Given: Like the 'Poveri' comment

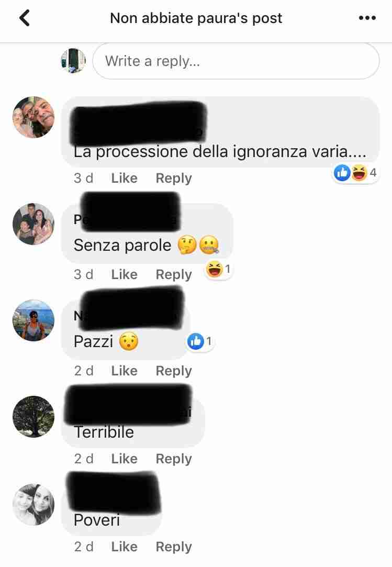Looking at the screenshot, I should pos(124,547).
